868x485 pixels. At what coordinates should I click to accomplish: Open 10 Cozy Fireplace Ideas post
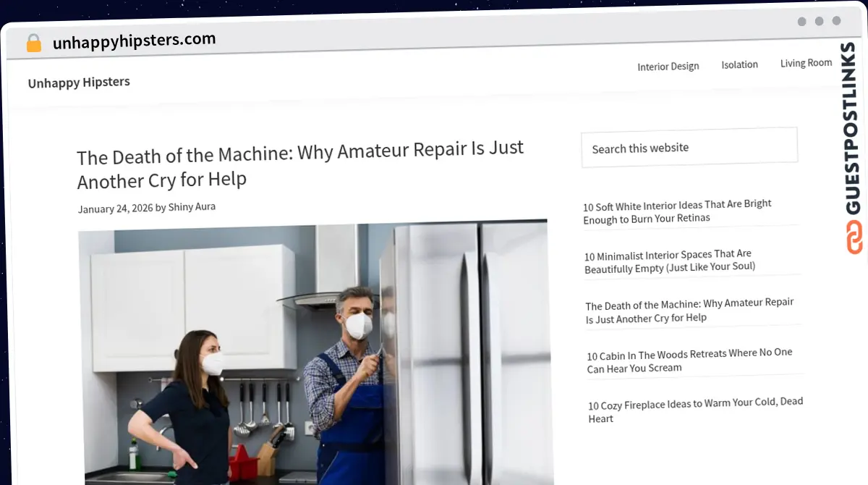click(695, 410)
